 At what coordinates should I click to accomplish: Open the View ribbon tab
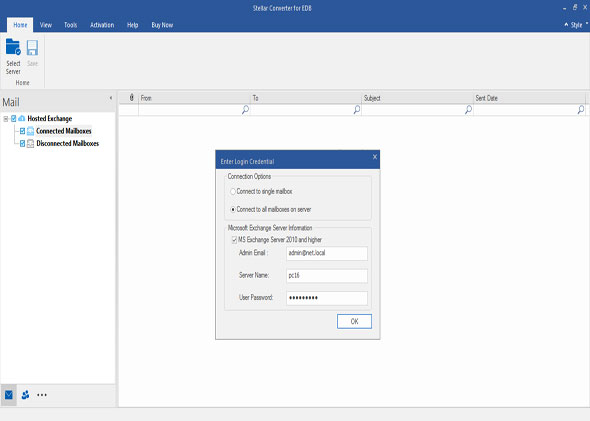coord(46,25)
